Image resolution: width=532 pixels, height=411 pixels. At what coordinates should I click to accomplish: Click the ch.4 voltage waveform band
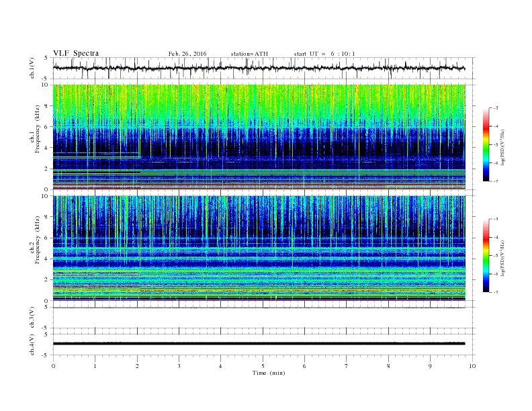[259, 344]
